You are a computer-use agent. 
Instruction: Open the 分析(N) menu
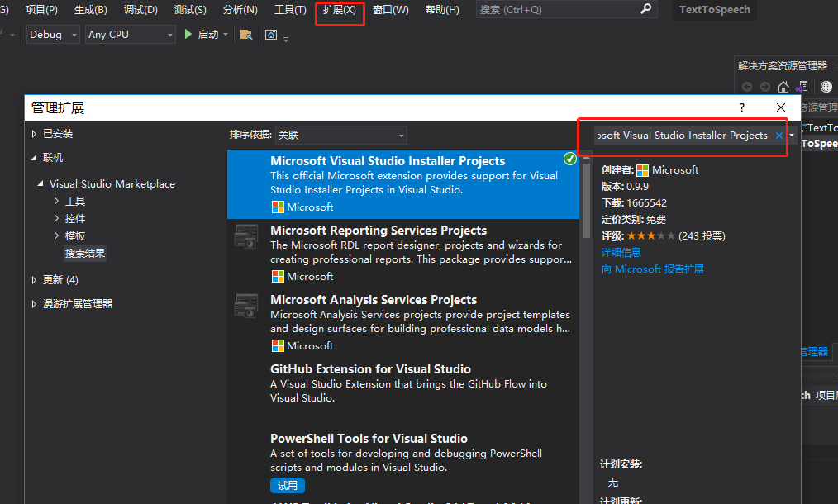240,10
